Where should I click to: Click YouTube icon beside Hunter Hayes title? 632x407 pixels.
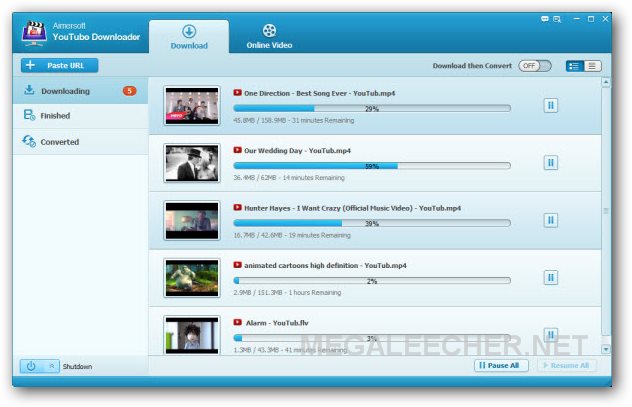(237, 208)
